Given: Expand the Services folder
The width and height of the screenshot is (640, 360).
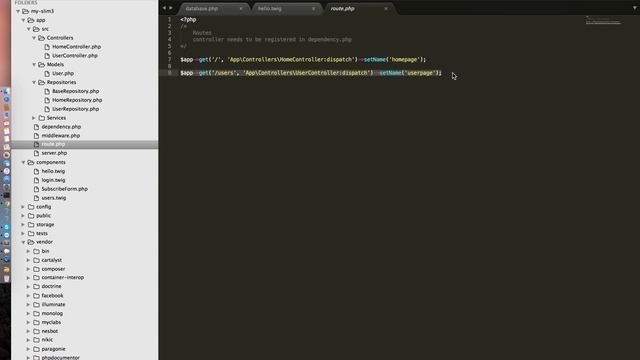Looking at the screenshot, I should coord(34,118).
